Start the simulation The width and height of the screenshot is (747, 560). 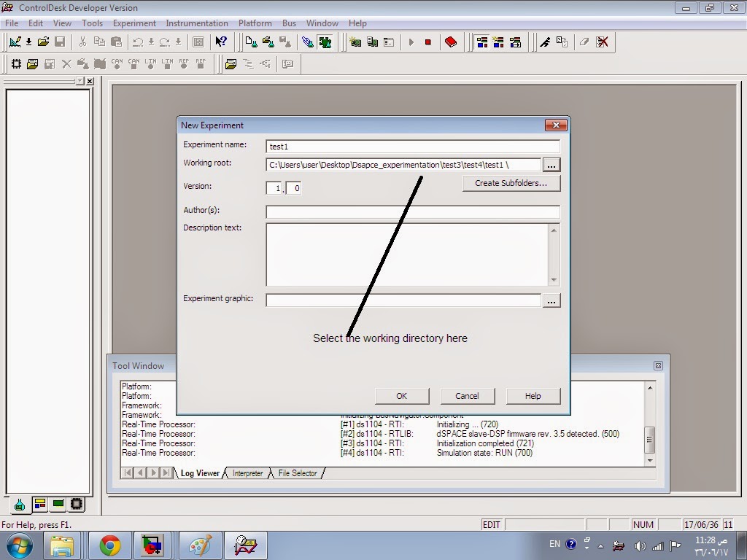pos(411,42)
